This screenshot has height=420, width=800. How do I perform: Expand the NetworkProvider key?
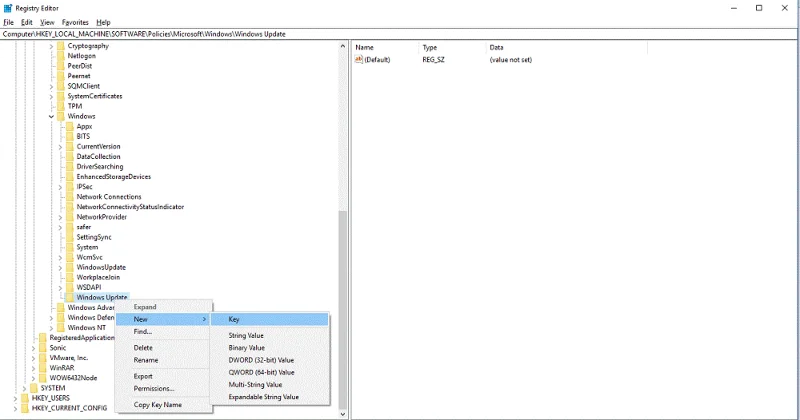pyautogui.click(x=60, y=217)
